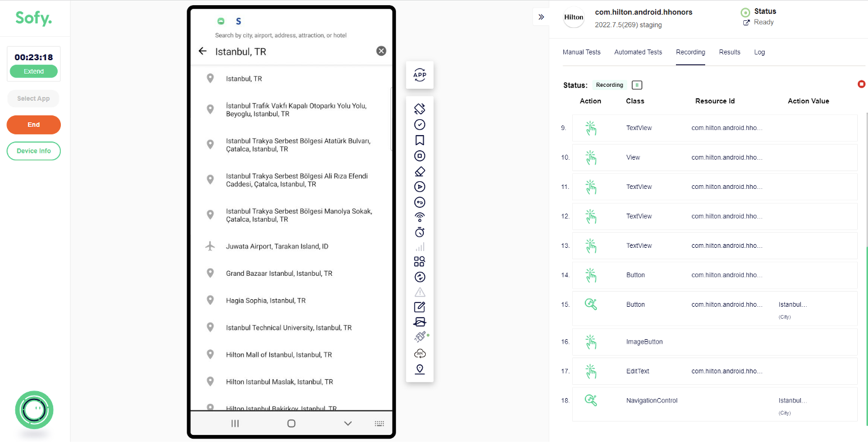This screenshot has width=868, height=445.
Task: Tap the Android recent apps button
Action: (235, 423)
